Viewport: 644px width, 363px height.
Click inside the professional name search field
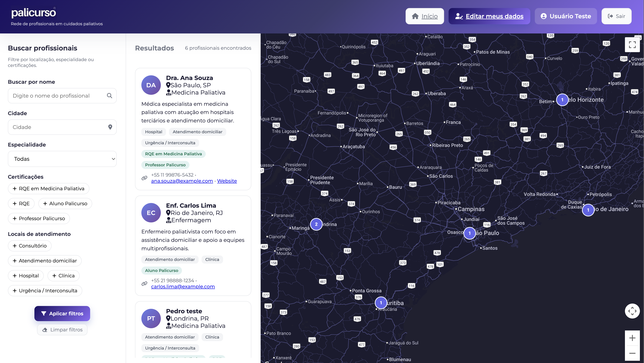click(x=58, y=96)
